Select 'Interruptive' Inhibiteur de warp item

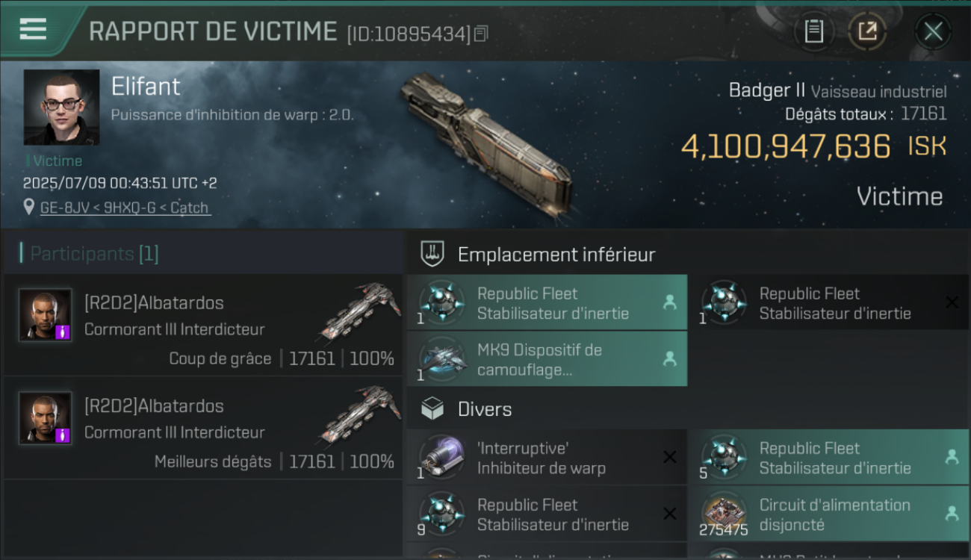point(547,458)
